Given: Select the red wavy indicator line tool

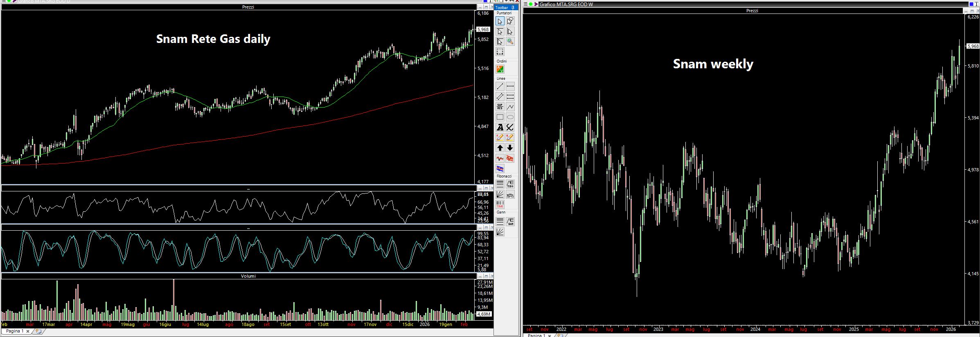Looking at the screenshot, I should click(500, 158).
